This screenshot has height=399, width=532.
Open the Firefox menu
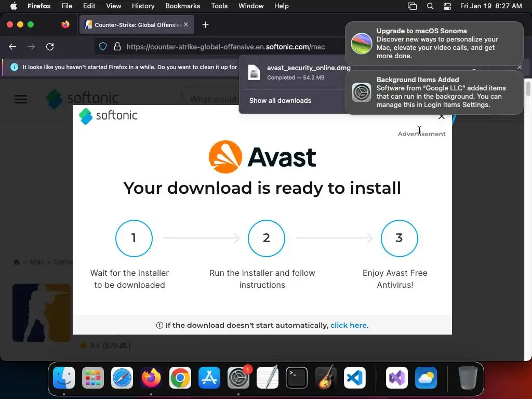tap(39, 6)
